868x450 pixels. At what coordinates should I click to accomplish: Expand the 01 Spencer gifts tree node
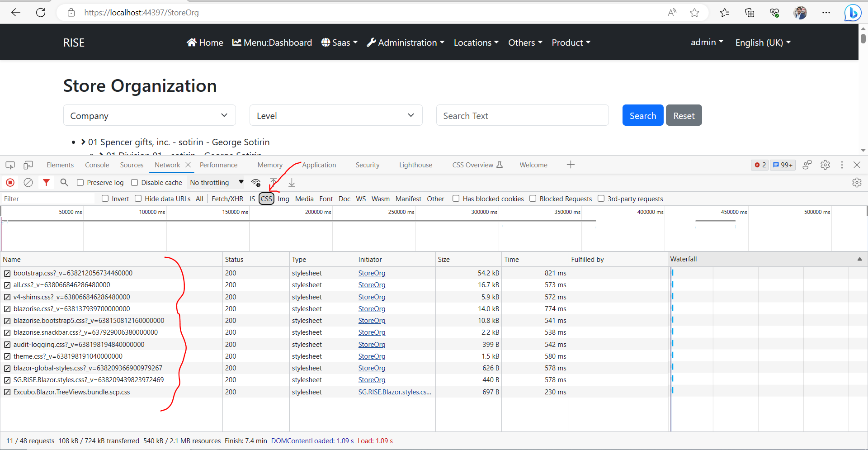(83, 142)
